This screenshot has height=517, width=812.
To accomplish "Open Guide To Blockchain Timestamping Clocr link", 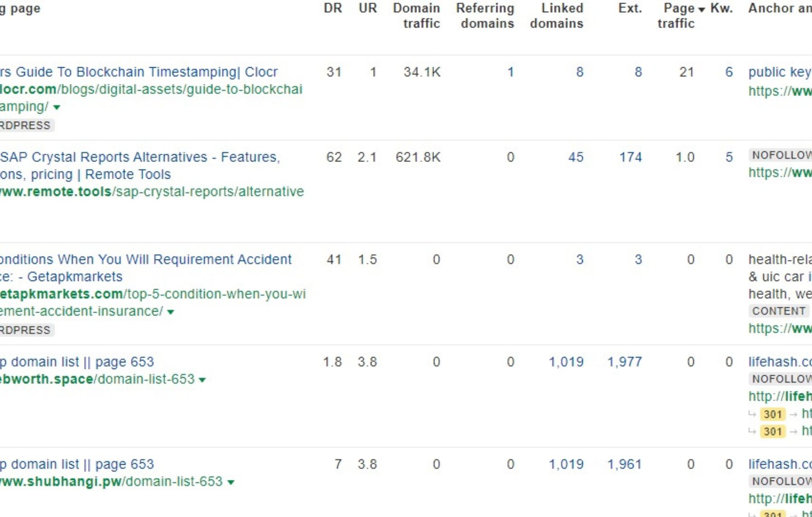I will [139, 72].
